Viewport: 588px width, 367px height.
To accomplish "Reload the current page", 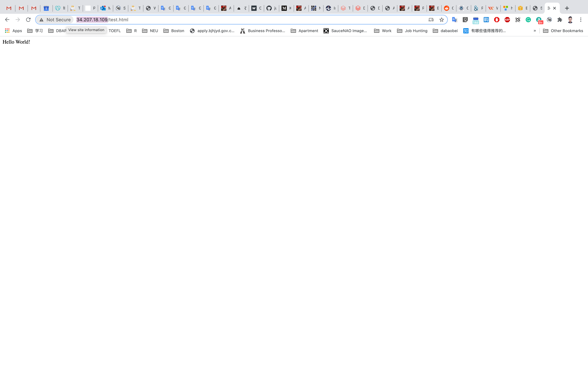I will (28, 20).
